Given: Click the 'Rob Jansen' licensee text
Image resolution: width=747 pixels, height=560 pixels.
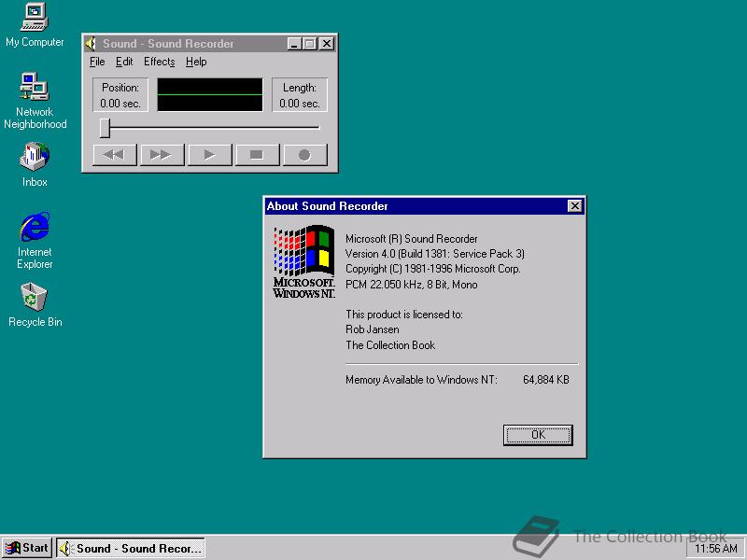Looking at the screenshot, I should (373, 329).
